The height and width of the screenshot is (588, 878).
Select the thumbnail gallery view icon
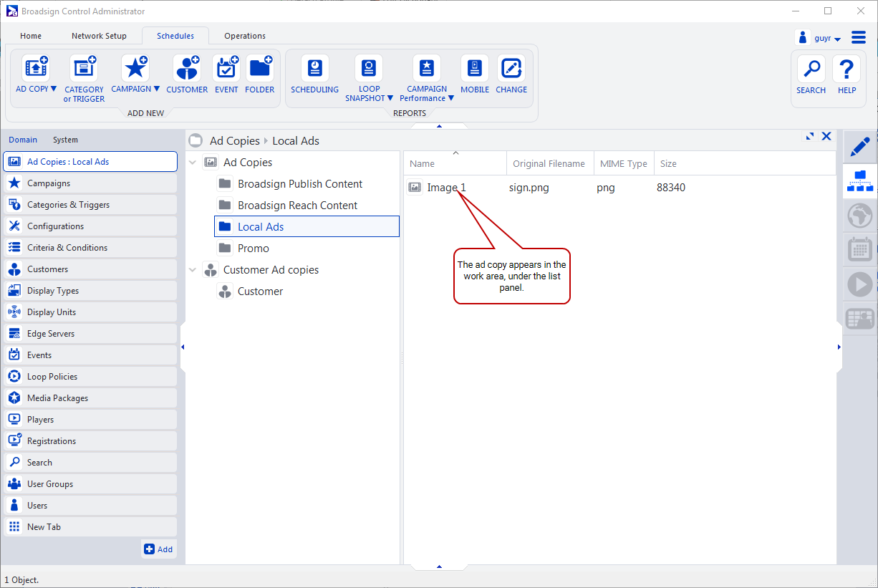pyautogui.click(x=860, y=319)
